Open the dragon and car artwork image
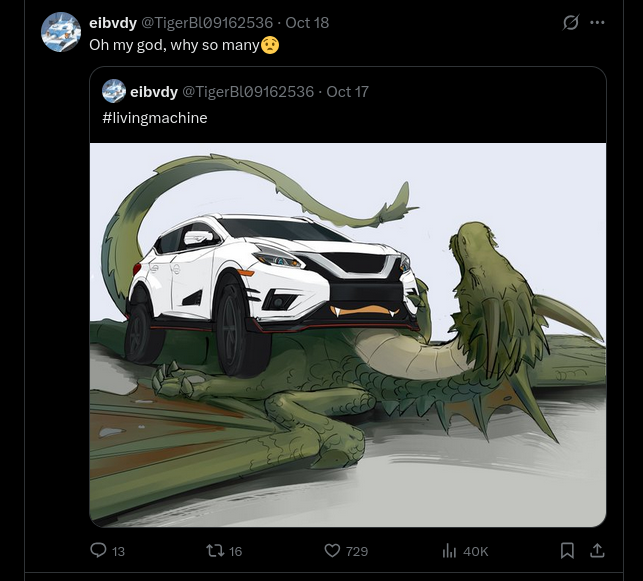 [348, 334]
